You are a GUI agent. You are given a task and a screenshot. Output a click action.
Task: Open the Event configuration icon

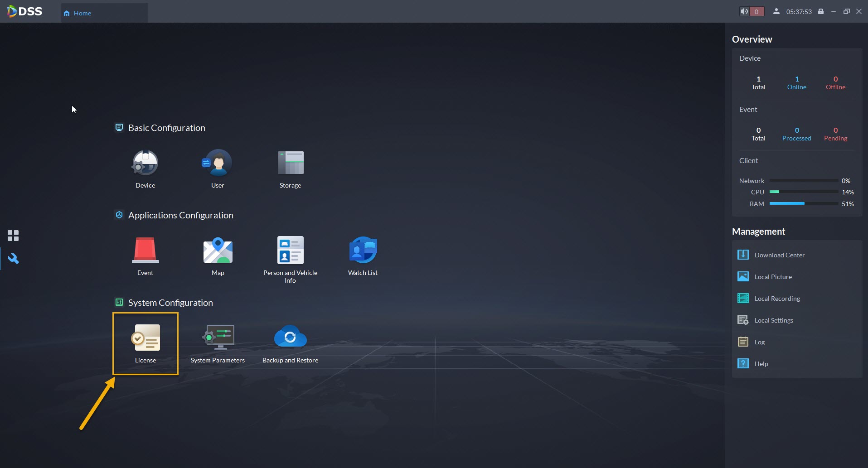[145, 250]
